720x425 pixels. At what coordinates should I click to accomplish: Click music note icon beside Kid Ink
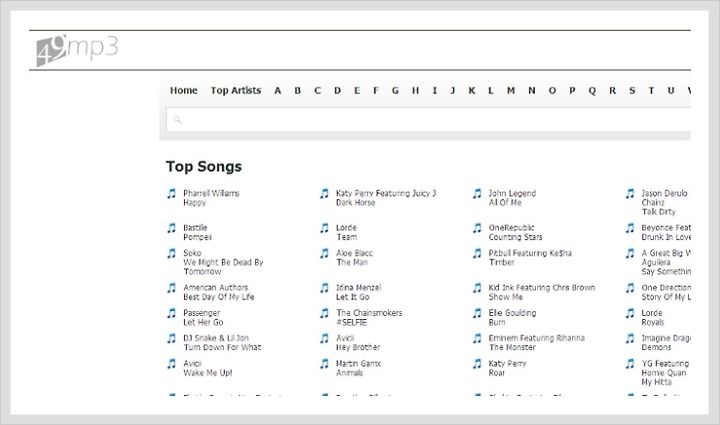(477, 288)
